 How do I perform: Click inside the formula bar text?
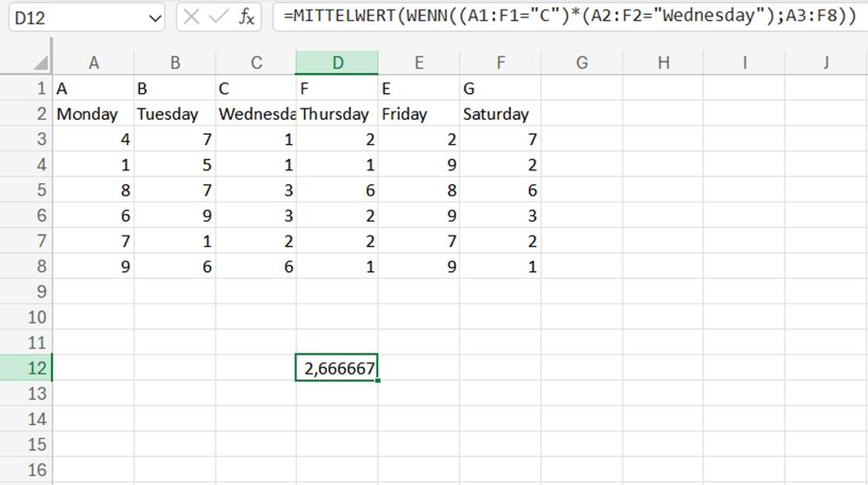coord(570,16)
